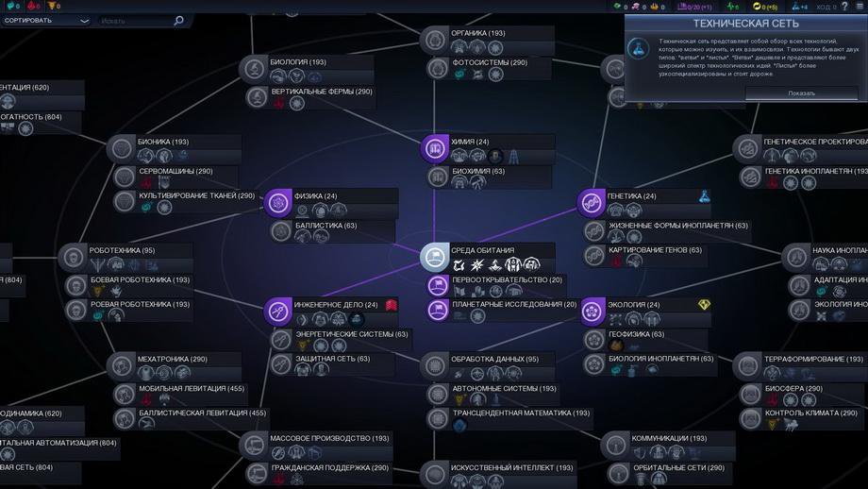Select Биохимия (63) leaf technology
This screenshot has width=868, height=489.
pyautogui.click(x=477, y=172)
